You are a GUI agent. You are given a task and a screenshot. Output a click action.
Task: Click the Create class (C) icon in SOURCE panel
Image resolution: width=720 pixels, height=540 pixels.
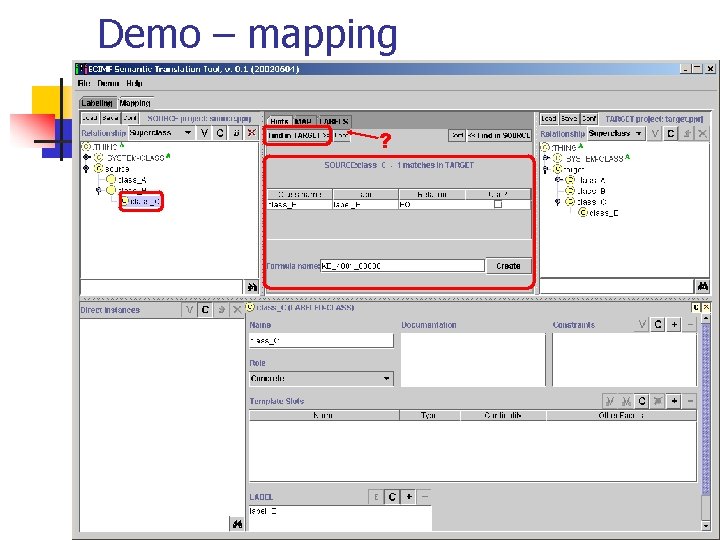[220, 133]
